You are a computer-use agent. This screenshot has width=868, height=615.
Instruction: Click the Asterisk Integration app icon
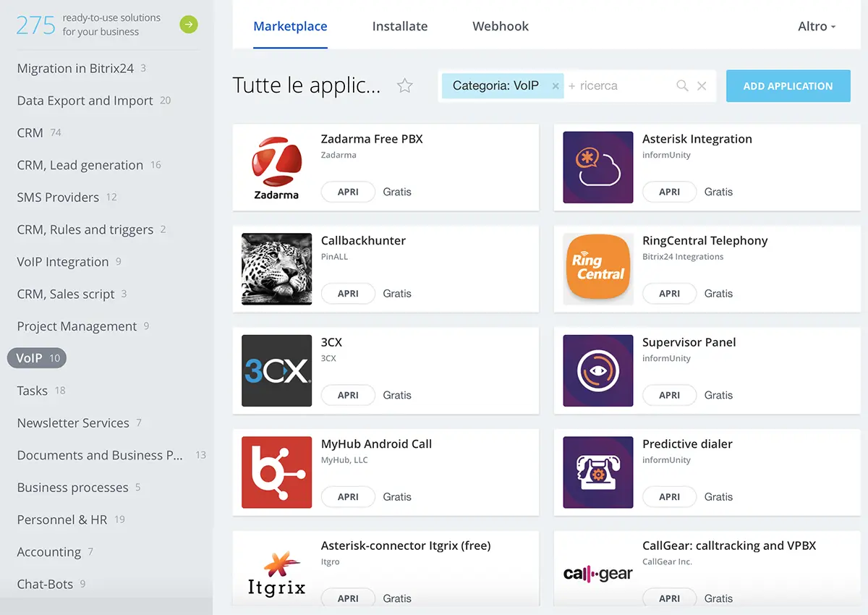[x=598, y=167]
